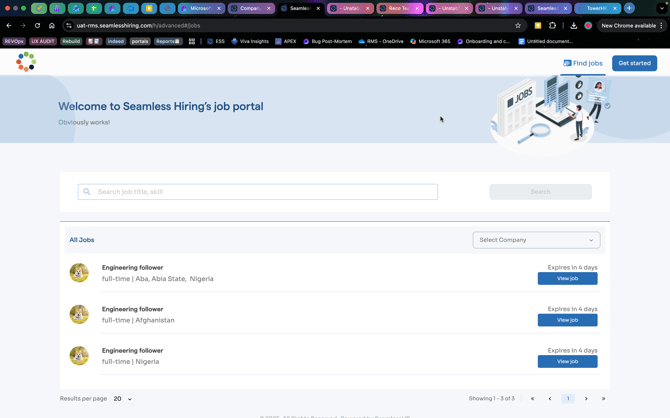Click the Get started button

tap(634, 63)
